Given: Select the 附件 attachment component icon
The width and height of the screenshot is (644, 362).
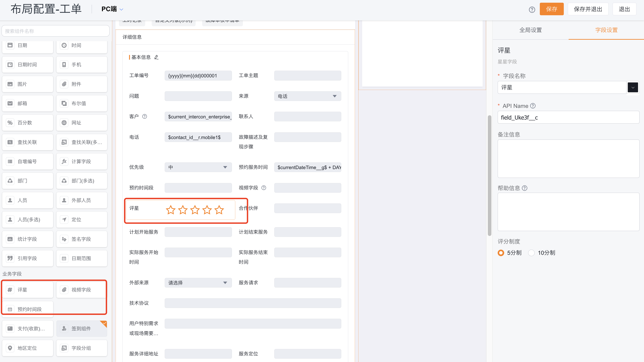Looking at the screenshot, I should tap(64, 84).
